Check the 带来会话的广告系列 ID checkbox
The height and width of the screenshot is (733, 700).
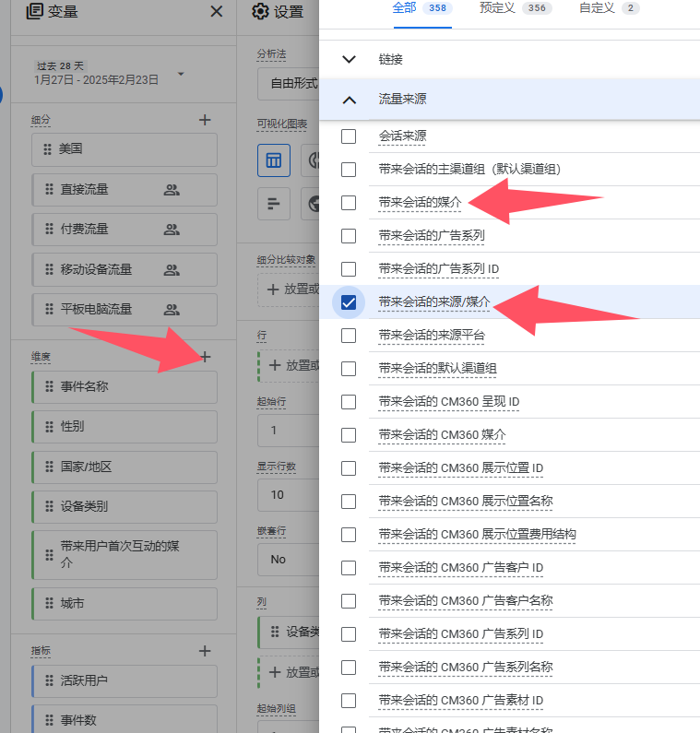tap(349, 269)
